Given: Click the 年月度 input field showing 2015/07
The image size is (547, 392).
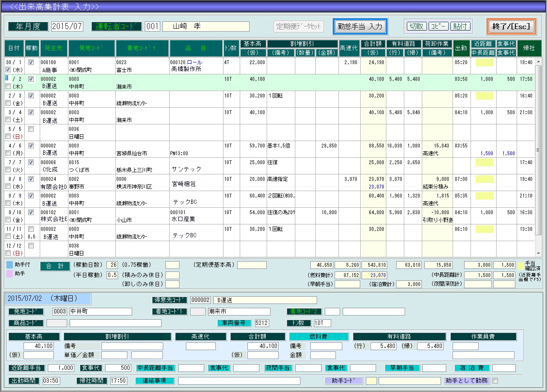Looking at the screenshot, I should (67, 26).
